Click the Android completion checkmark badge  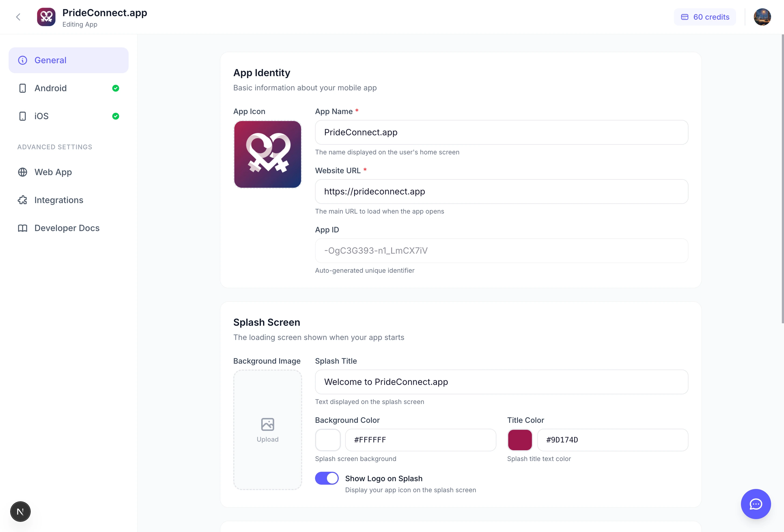tap(116, 88)
